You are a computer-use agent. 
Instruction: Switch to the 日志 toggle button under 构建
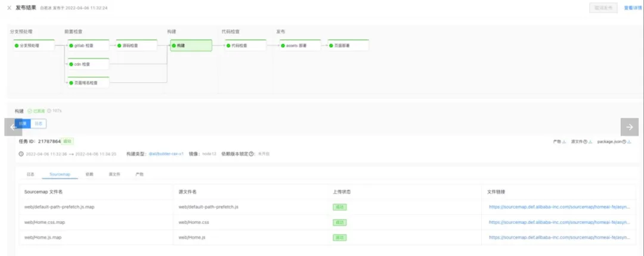[x=38, y=123]
